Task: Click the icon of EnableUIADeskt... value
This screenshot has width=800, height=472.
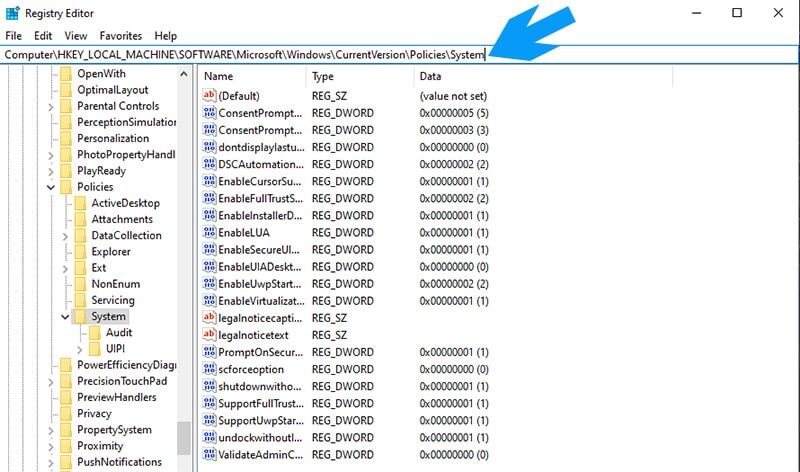Action: [209, 266]
